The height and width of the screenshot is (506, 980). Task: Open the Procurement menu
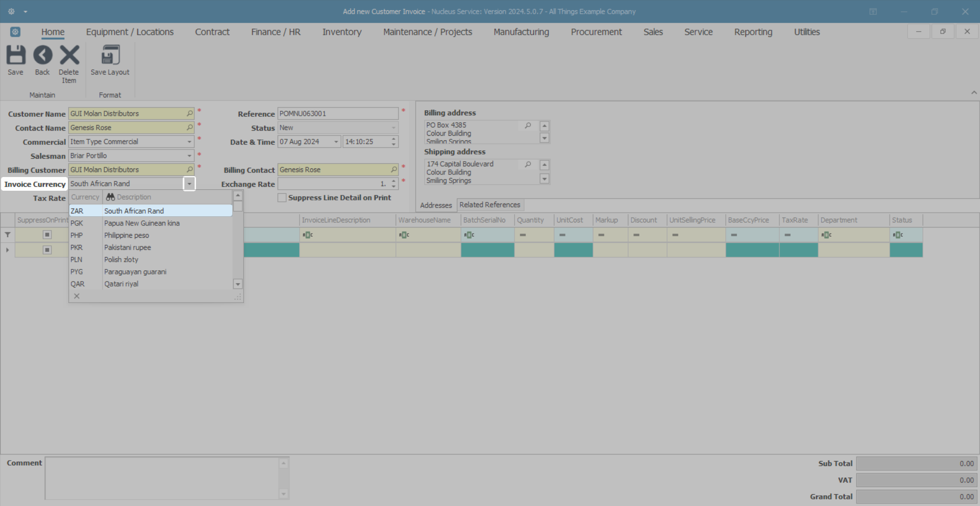point(596,32)
